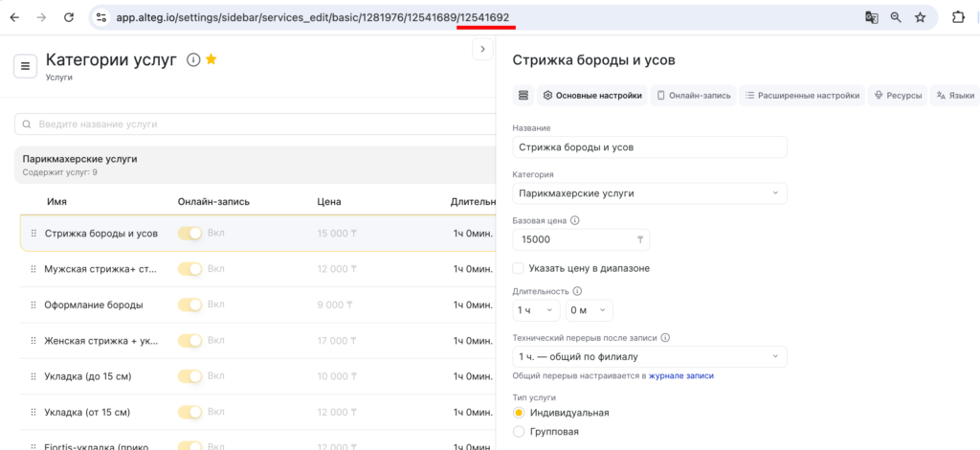Open the browser translate page icon
The height and width of the screenshot is (450, 980).
point(872,17)
